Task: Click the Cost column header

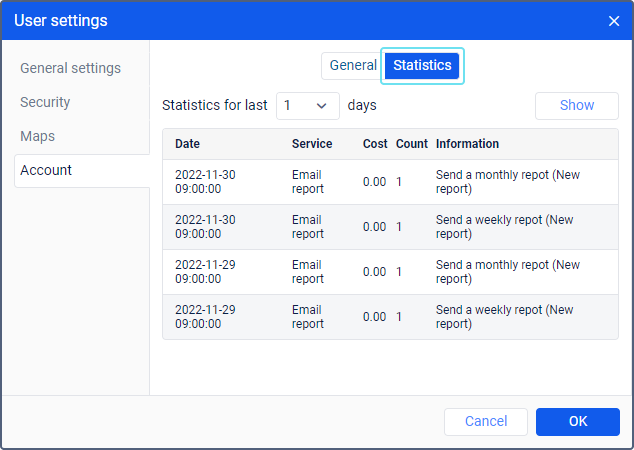Action: click(x=375, y=144)
